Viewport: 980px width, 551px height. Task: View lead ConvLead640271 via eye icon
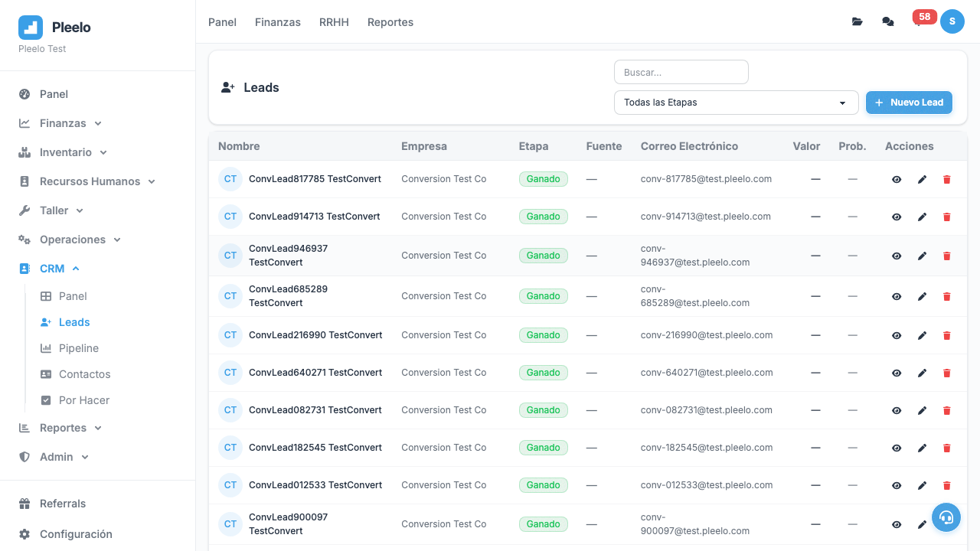click(x=897, y=373)
